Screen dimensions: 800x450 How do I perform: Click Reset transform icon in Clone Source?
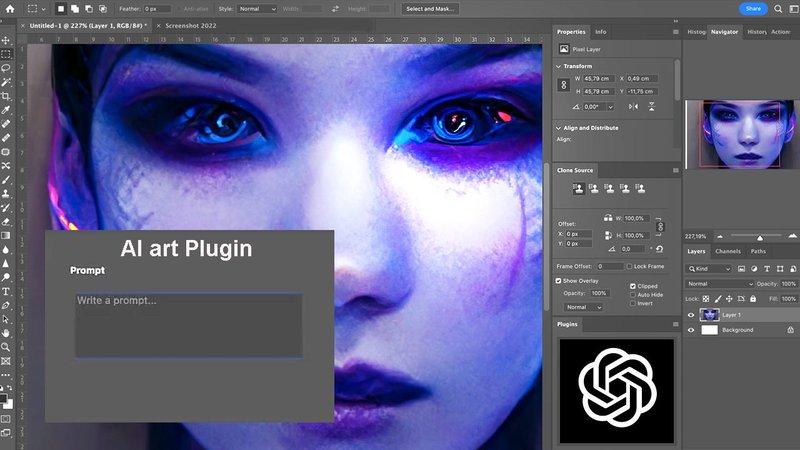[659, 249]
